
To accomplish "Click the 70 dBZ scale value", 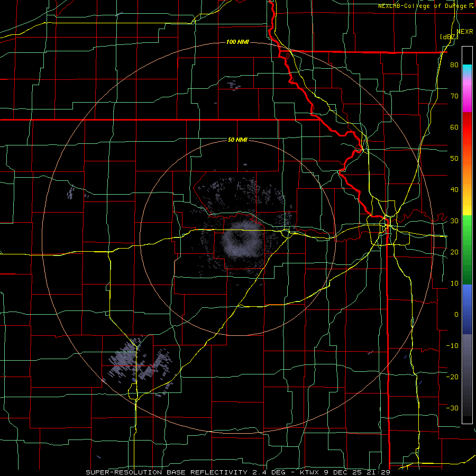I will (x=454, y=96).
